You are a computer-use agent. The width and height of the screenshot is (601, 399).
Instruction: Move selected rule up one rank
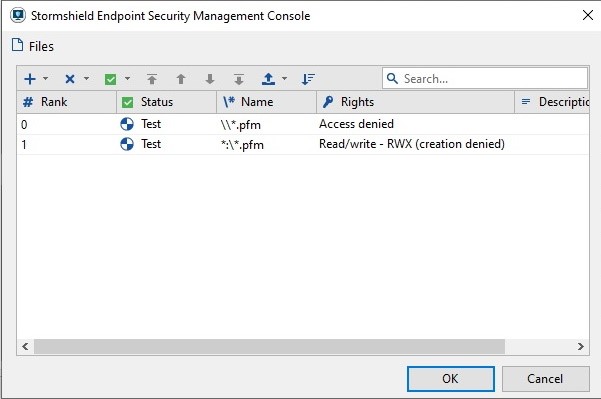tap(181, 79)
